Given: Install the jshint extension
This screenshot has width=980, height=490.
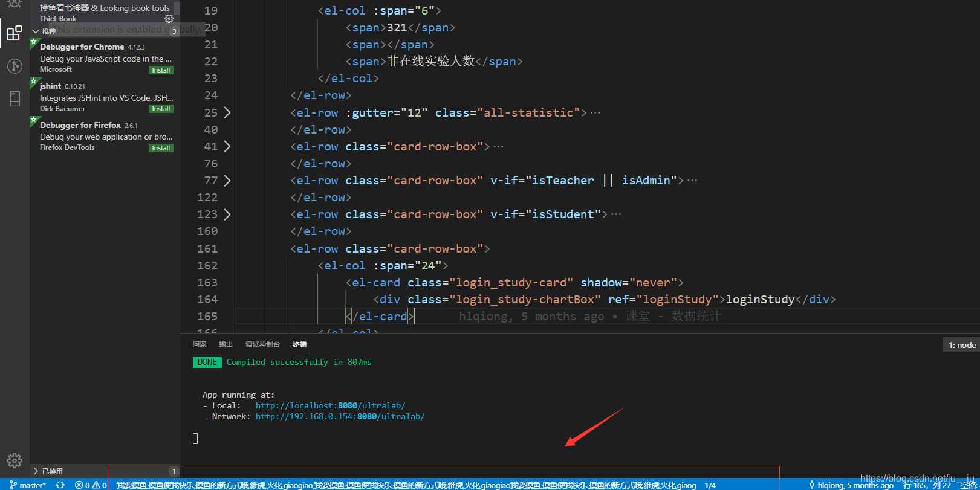Looking at the screenshot, I should [x=161, y=109].
